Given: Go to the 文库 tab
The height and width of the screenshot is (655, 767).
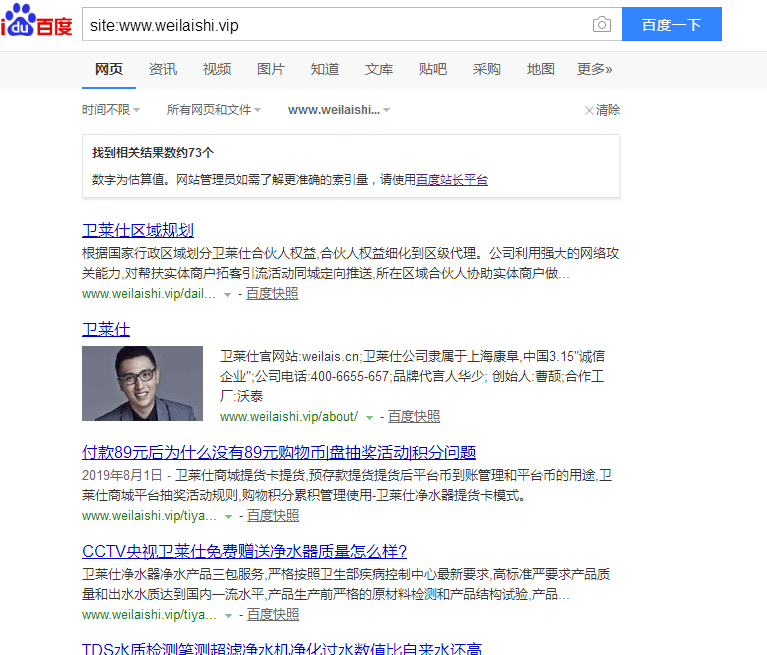Looking at the screenshot, I should [379, 69].
